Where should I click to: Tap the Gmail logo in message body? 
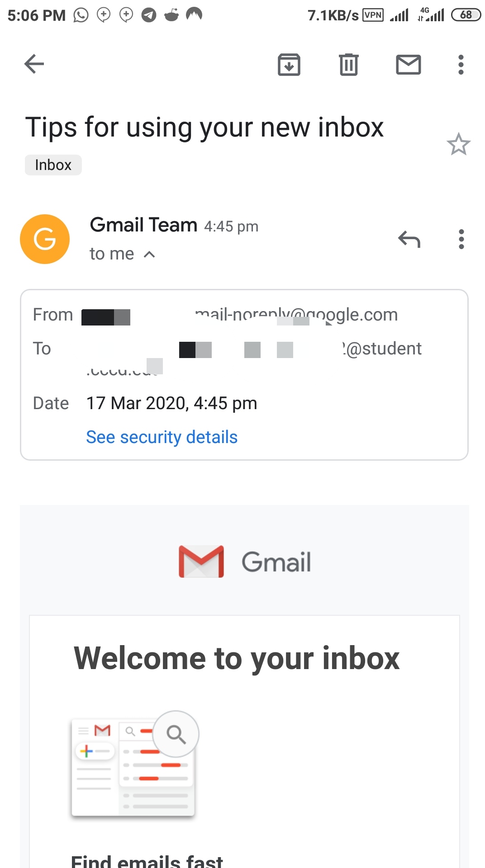click(244, 561)
